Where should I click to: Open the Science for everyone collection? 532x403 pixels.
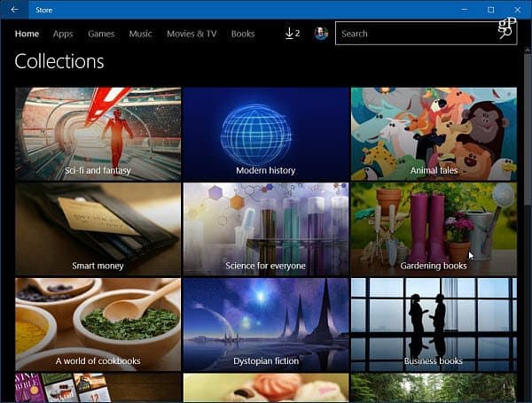[x=266, y=229]
